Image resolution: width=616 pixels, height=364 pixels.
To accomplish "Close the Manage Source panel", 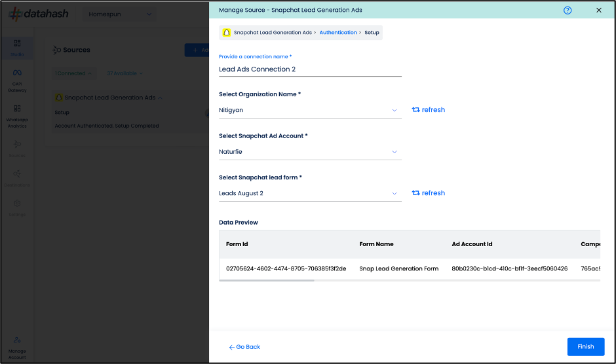I will 599,10.
